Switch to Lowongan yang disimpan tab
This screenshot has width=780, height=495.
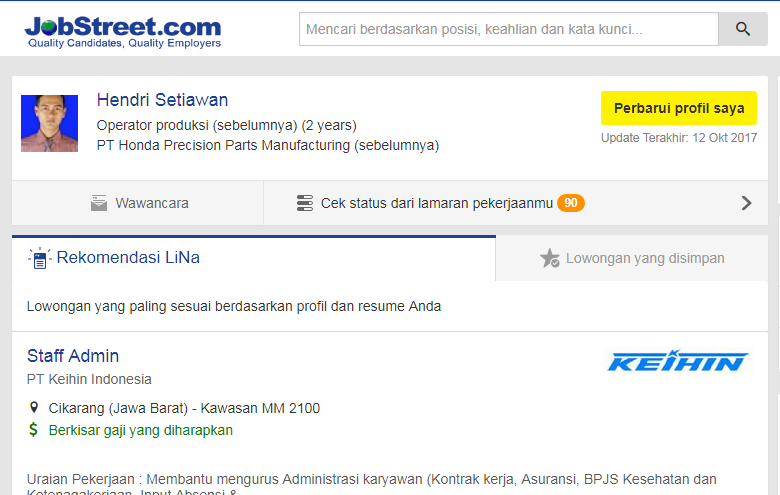[632, 258]
